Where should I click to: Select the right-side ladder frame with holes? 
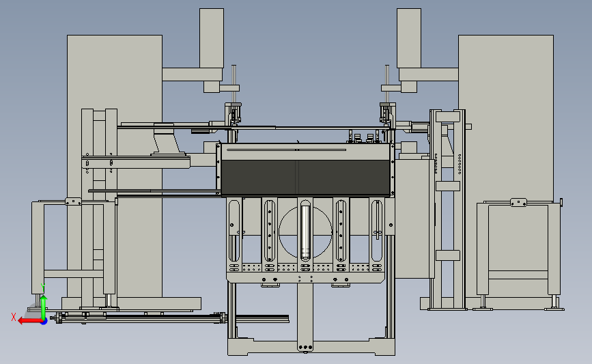click(447, 210)
